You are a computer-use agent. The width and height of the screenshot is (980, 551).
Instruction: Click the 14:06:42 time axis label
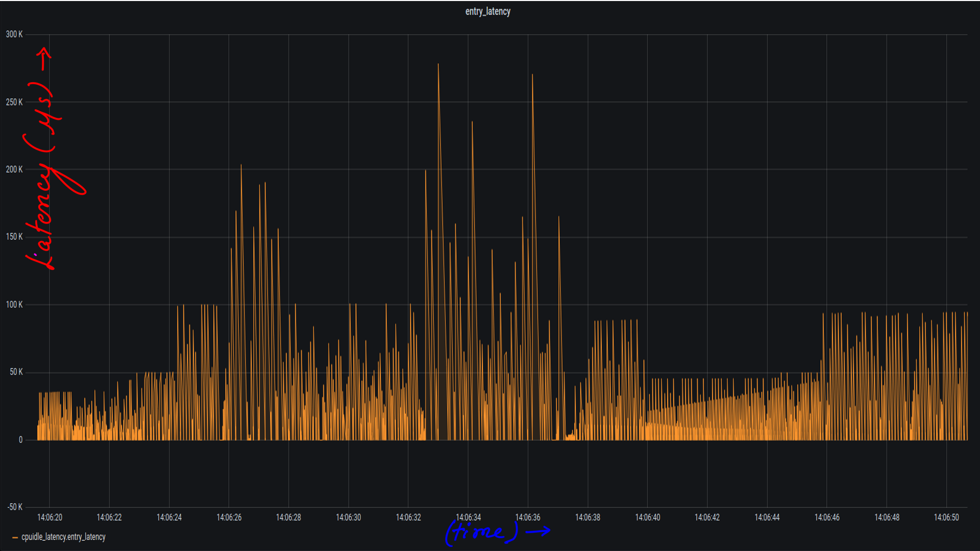(707, 517)
